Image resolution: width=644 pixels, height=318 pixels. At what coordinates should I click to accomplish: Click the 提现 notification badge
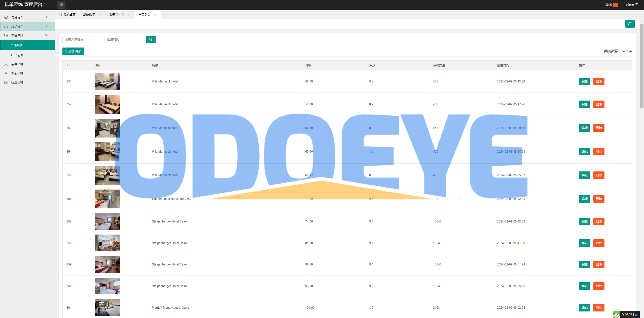click(x=615, y=5)
